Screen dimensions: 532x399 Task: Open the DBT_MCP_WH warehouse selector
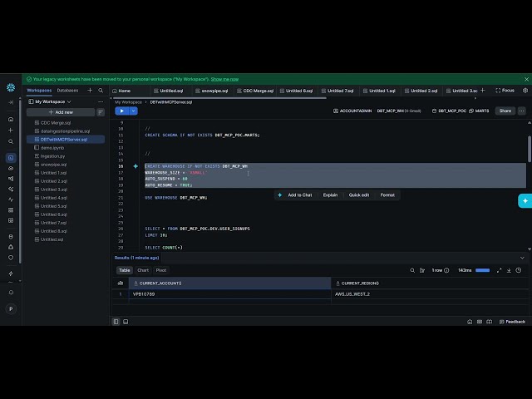399,111
